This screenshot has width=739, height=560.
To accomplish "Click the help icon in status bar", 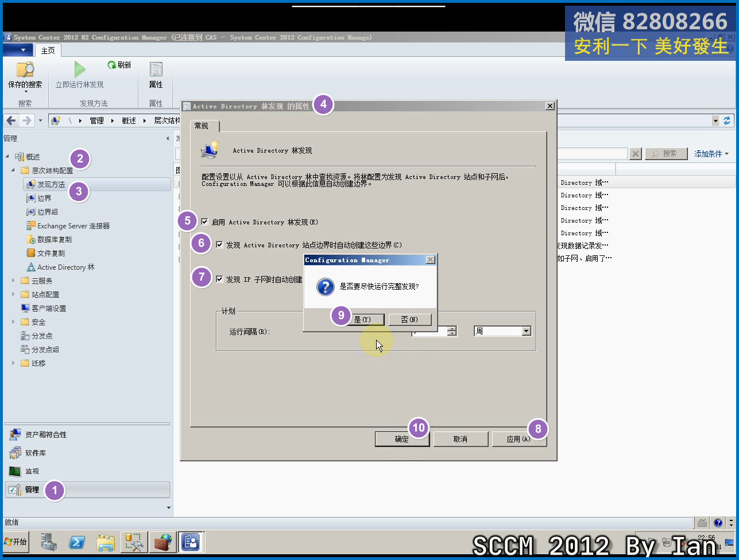I will 718,523.
